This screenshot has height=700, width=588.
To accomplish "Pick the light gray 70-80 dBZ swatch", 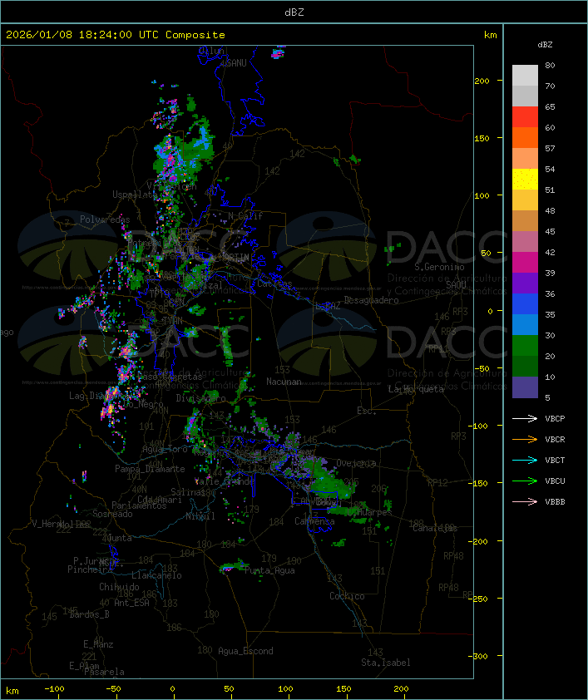I will click(525, 76).
